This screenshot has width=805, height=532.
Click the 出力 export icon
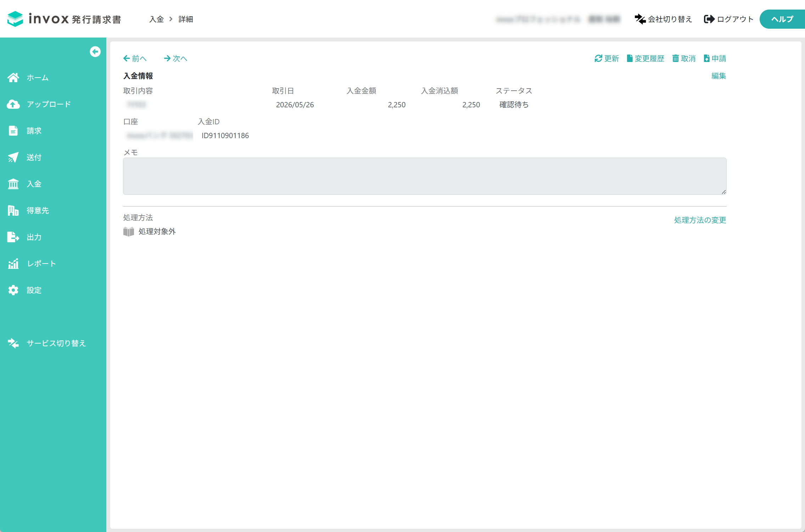coord(13,237)
